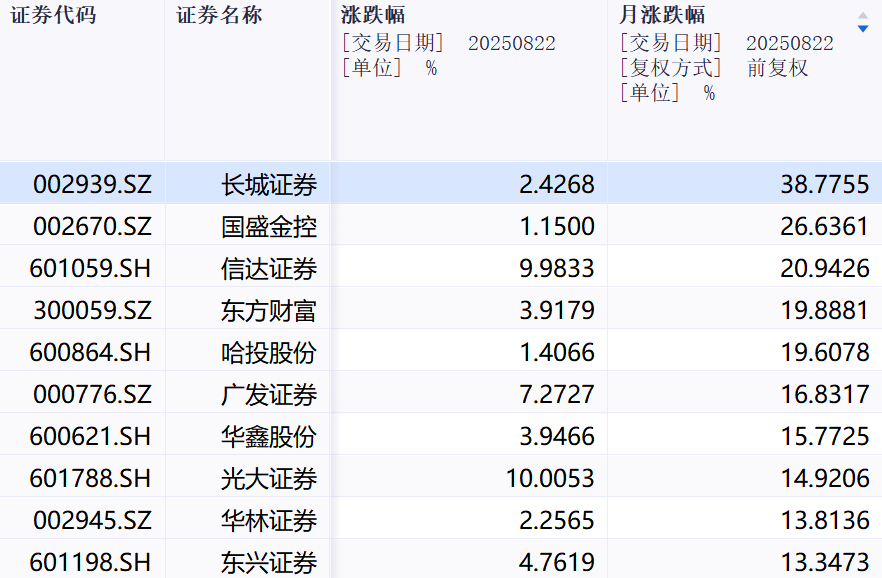Screen dimensions: 882x578
Task: Click the 9.9833 daily change value
Action: (557, 269)
